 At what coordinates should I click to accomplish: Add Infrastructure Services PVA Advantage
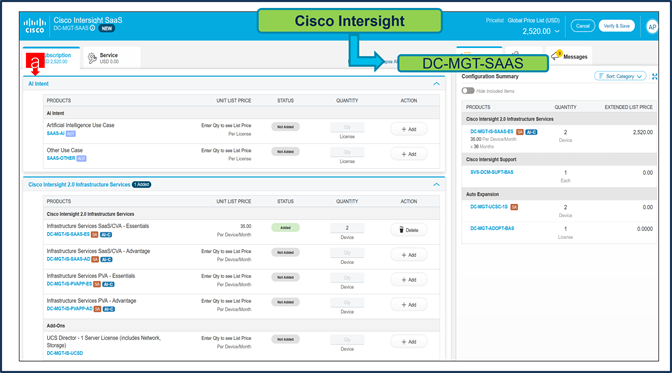click(x=408, y=305)
